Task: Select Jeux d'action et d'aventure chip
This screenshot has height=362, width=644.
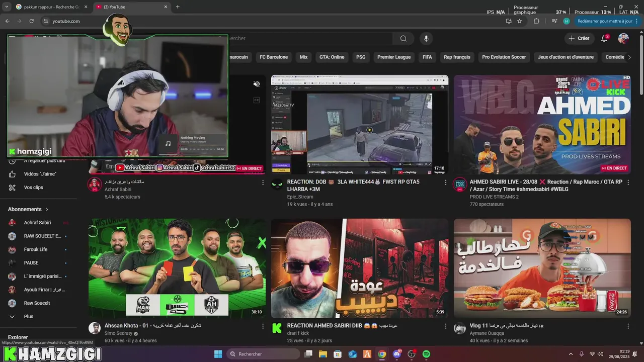Action: 566,57
